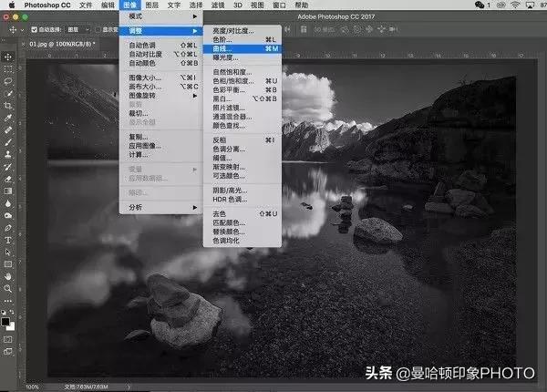547x392 pixels.
Task: Select the Hand tool
Action: [x=8, y=276]
